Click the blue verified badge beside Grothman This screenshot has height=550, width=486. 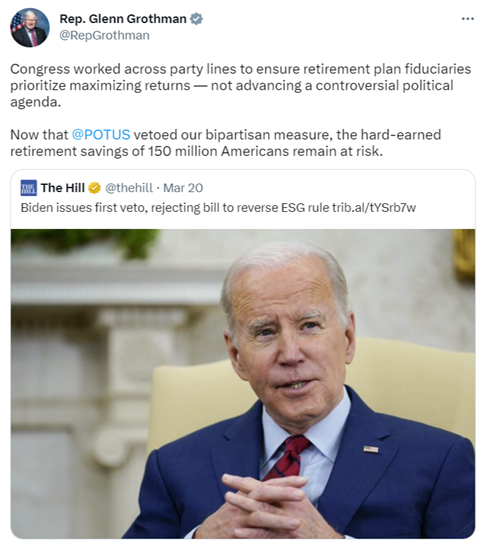click(196, 19)
